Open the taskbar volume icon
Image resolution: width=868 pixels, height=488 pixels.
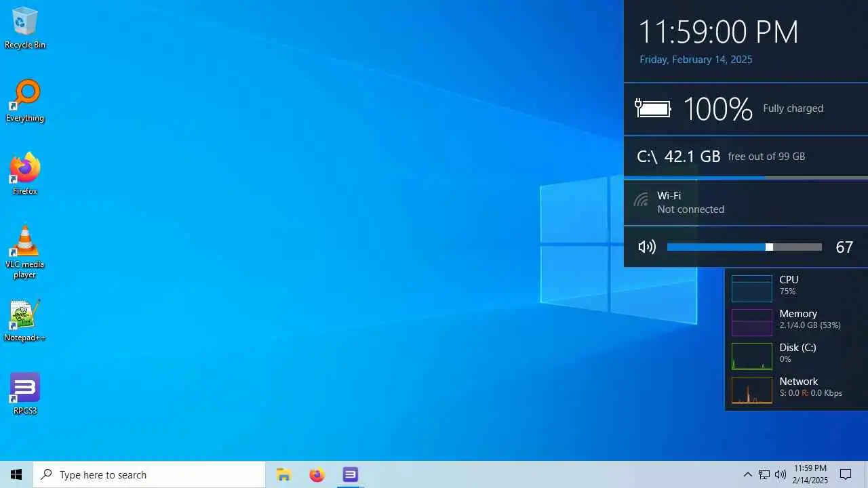(x=781, y=474)
